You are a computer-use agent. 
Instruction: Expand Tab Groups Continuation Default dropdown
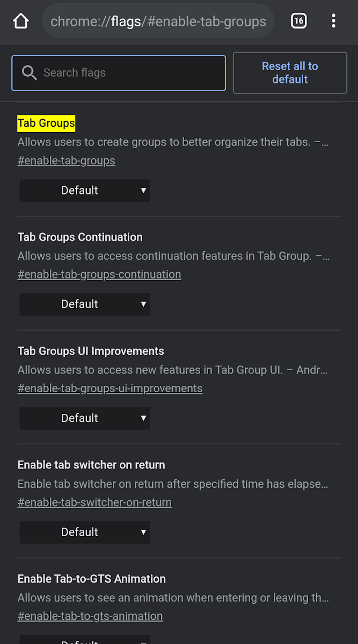pos(85,304)
